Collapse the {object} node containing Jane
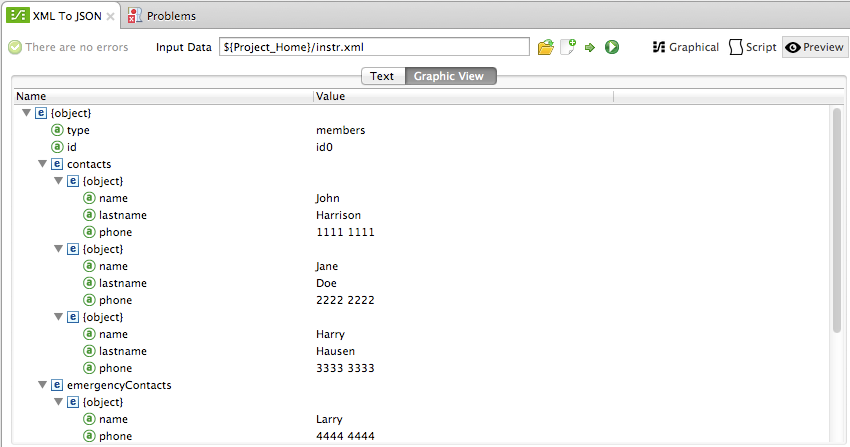This screenshot has height=447, width=850. pos(59,249)
